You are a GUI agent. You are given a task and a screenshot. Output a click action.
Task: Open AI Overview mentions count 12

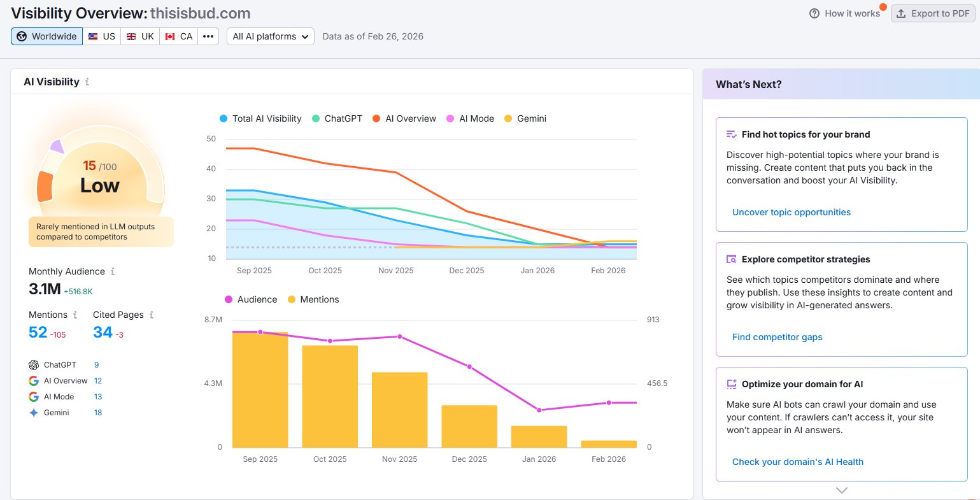[x=98, y=381]
